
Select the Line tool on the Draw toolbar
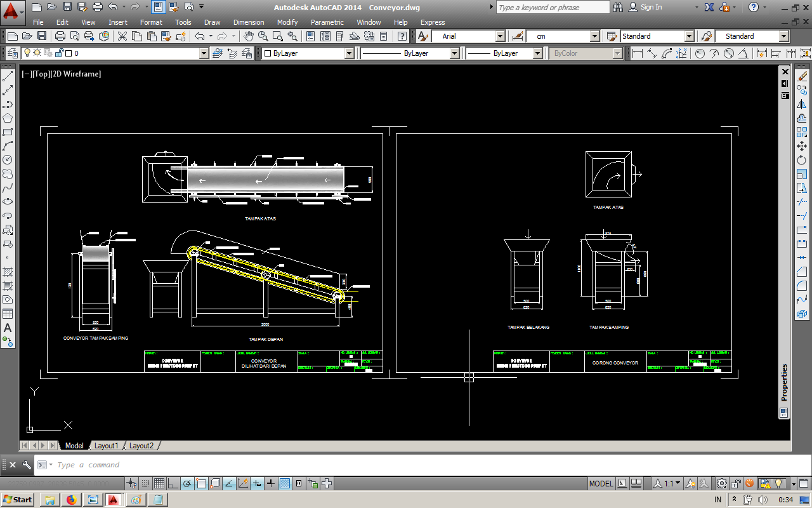coord(8,75)
